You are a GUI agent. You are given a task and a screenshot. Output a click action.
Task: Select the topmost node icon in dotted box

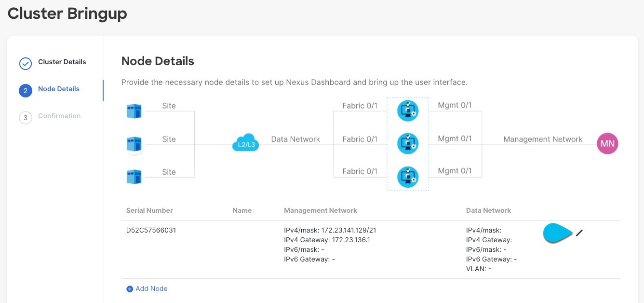[x=407, y=110]
